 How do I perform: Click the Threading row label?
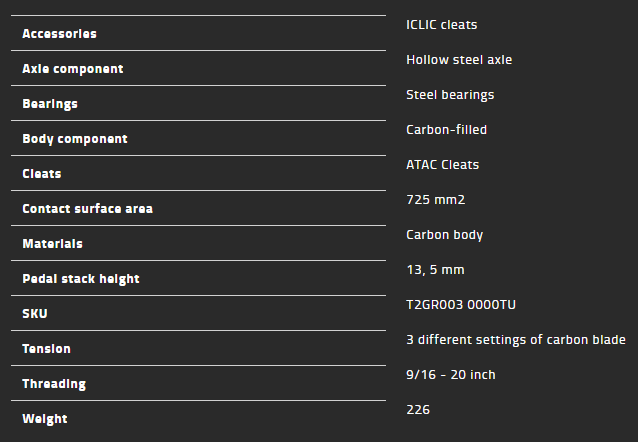[x=54, y=384]
